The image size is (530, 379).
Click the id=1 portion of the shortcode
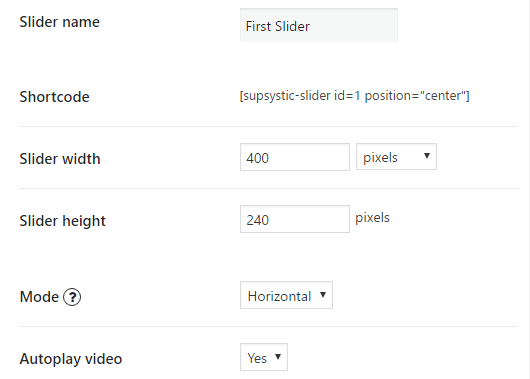pos(347,96)
